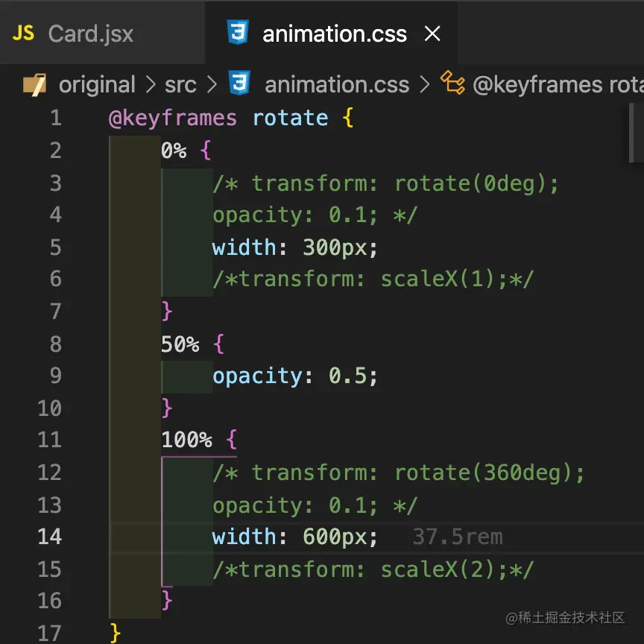Image resolution: width=644 pixels, height=644 pixels.
Task: Click line number 1 in the gutter
Action: (x=56, y=118)
